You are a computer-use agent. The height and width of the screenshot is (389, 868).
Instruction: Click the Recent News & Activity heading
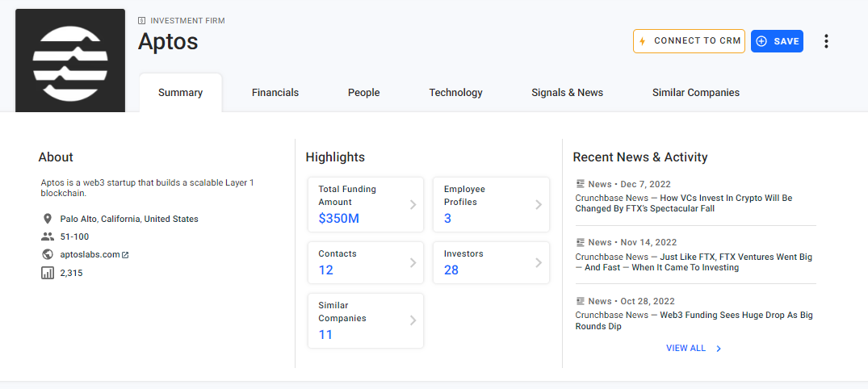[x=640, y=157]
